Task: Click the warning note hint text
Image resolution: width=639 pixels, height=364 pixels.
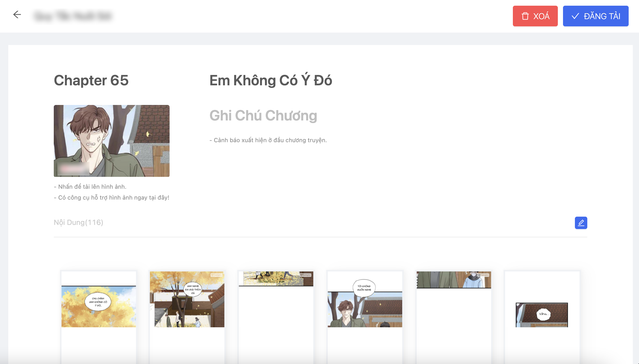Action: pos(268,140)
